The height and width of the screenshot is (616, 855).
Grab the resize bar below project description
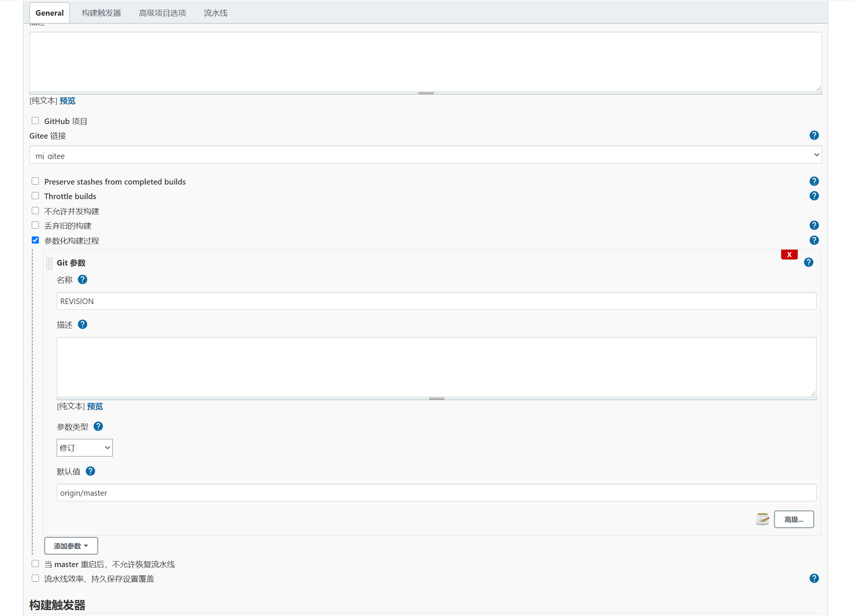[x=425, y=93]
